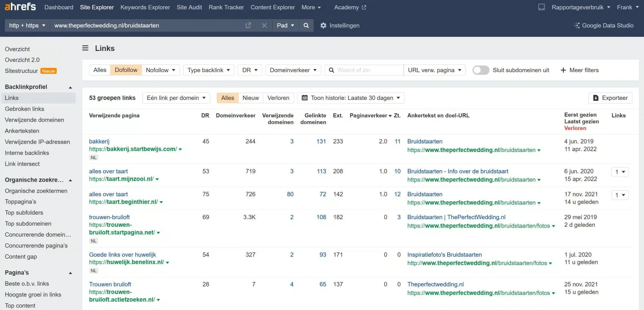Click the calendar icon on Toon historie
The height and width of the screenshot is (310, 644).
(305, 98)
